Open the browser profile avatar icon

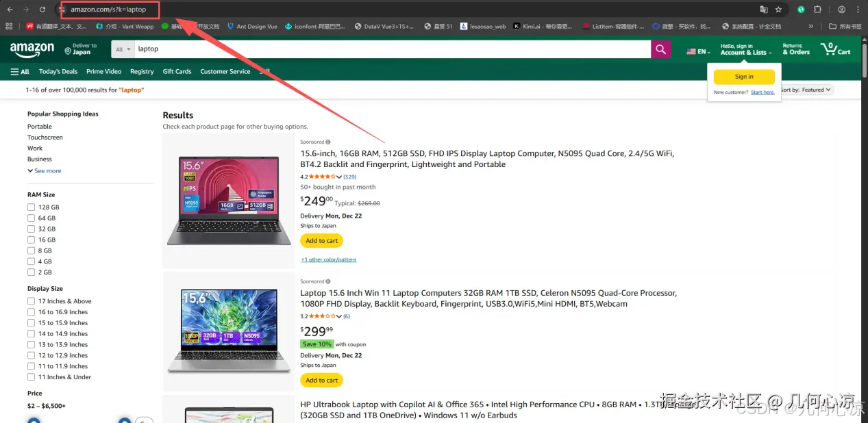click(841, 10)
